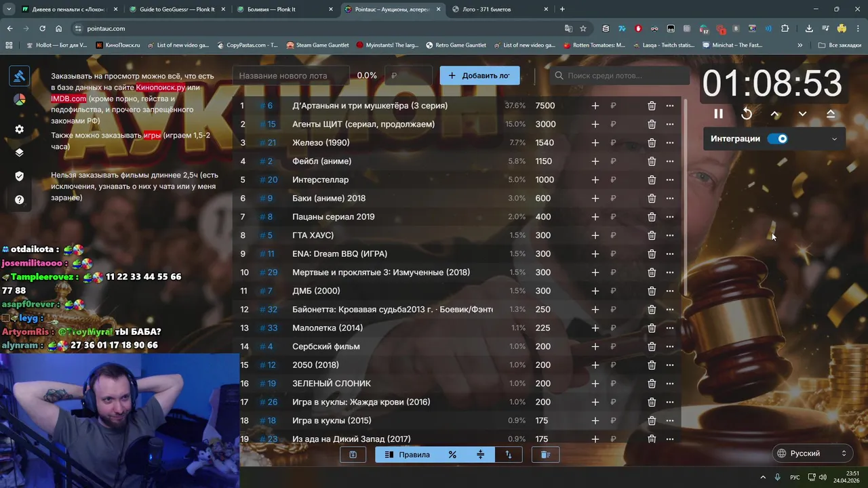Add money to Д'Артаньян и три мушкетёра lot

point(595,106)
